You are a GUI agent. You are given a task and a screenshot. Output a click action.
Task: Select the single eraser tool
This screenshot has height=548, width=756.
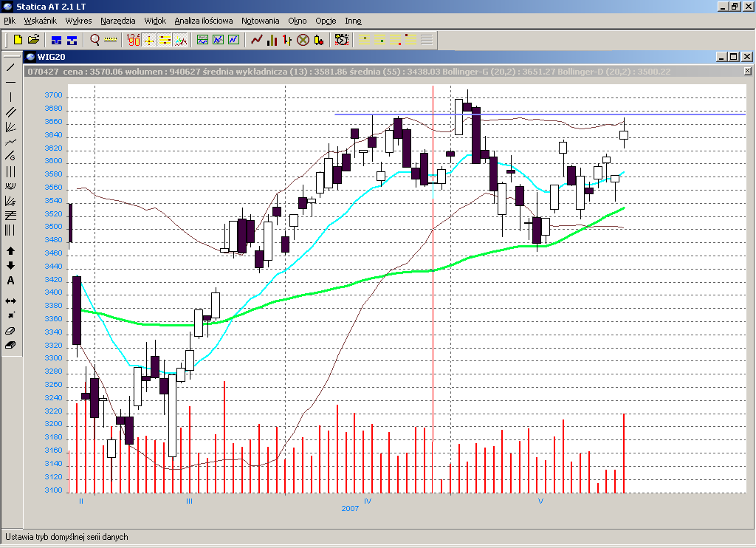[10, 331]
